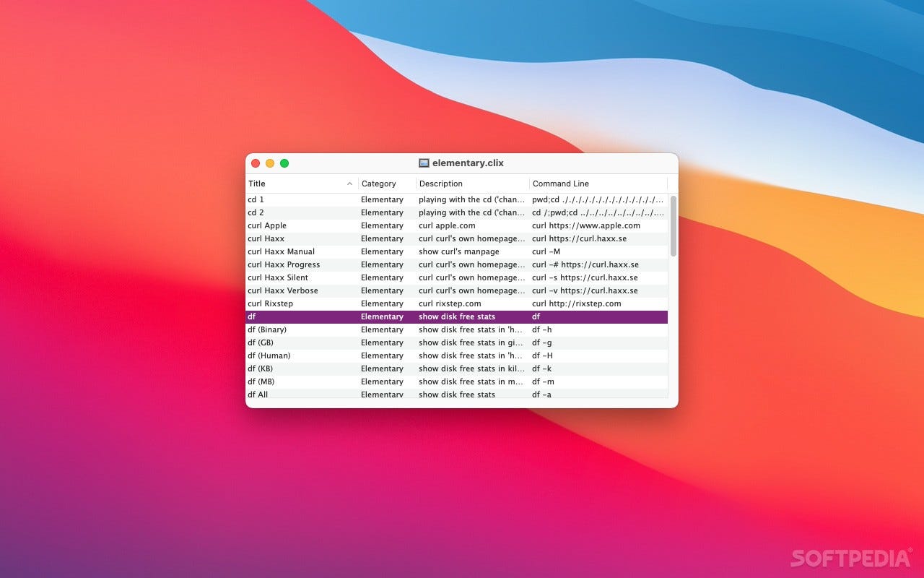Sort by the Command Line column header

(x=598, y=184)
